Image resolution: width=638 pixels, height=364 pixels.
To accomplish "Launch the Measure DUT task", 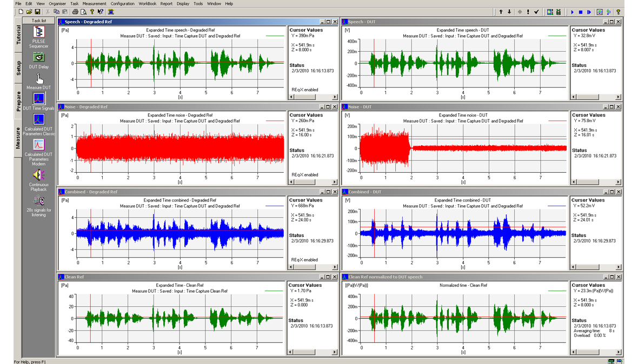I will (x=38, y=78).
